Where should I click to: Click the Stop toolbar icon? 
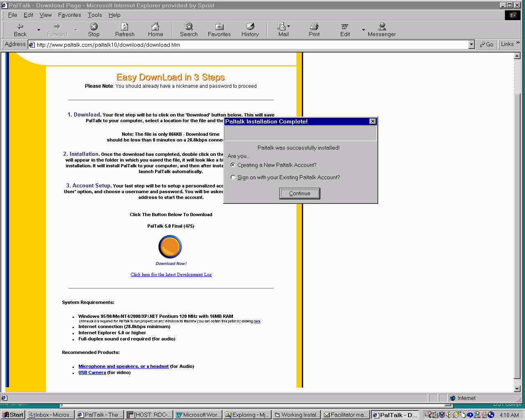pos(94,30)
